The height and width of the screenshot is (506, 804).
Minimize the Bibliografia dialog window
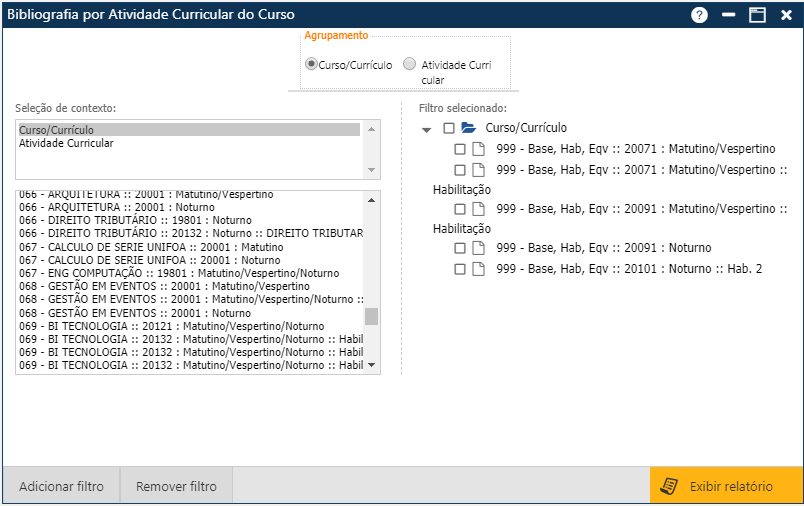click(x=728, y=15)
